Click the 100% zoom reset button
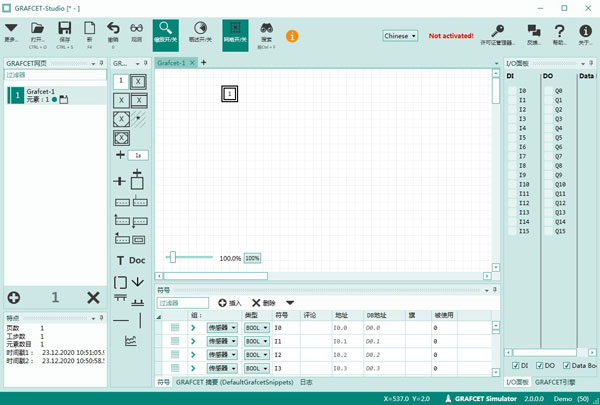The image size is (600, 405). (x=252, y=258)
